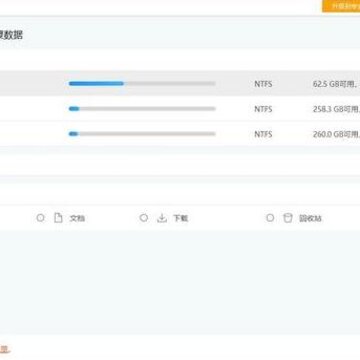
Task: Click NTFS in the 260.0 GB row
Action: click(x=263, y=134)
